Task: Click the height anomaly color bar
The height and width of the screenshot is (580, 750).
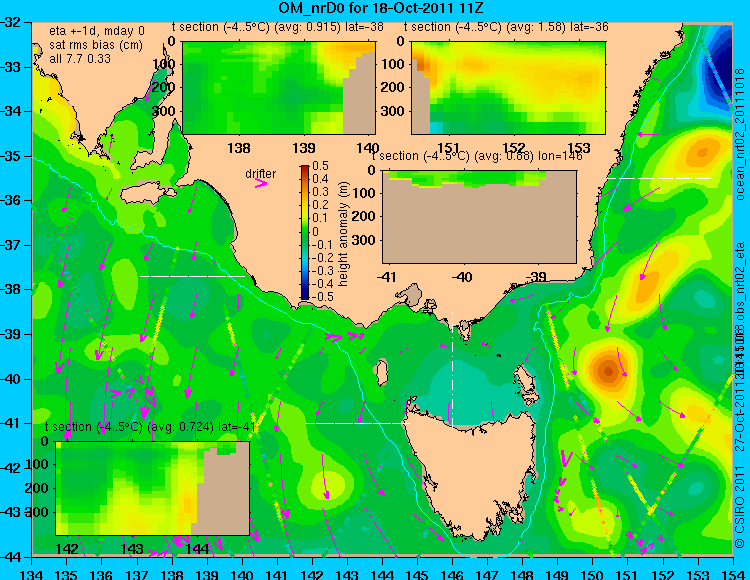Action: tap(305, 232)
